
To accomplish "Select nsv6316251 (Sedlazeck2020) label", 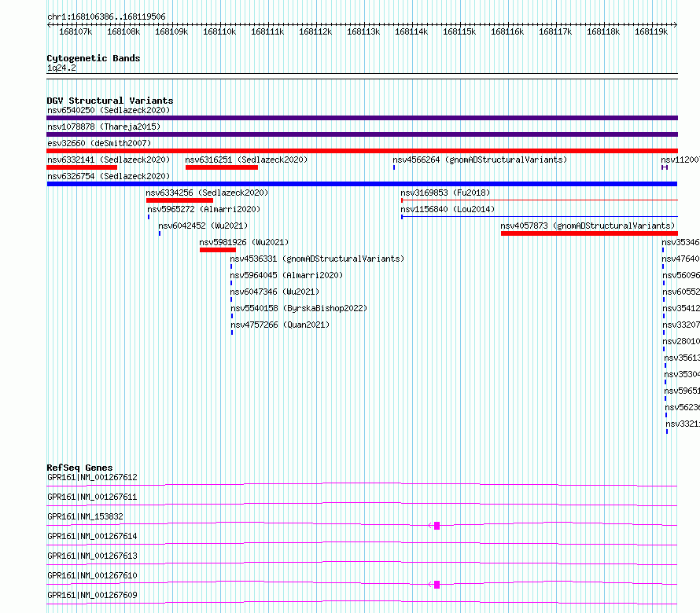I will pyautogui.click(x=246, y=160).
